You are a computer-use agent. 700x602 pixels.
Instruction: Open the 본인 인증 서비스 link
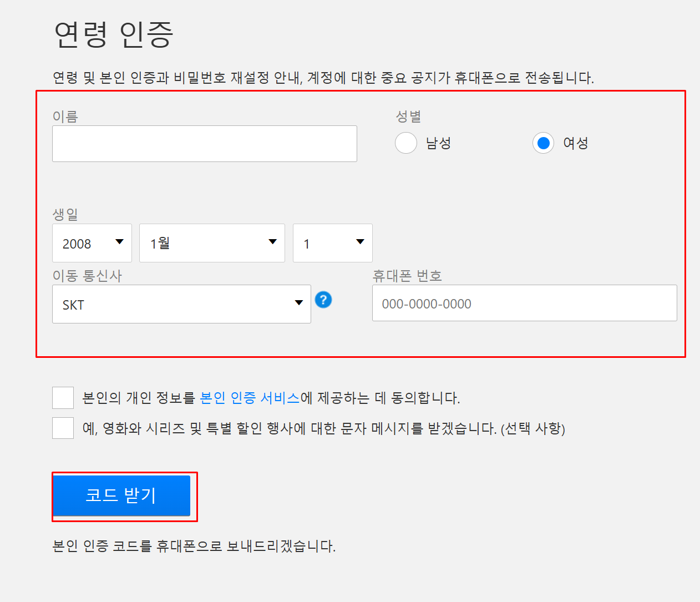pyautogui.click(x=250, y=398)
